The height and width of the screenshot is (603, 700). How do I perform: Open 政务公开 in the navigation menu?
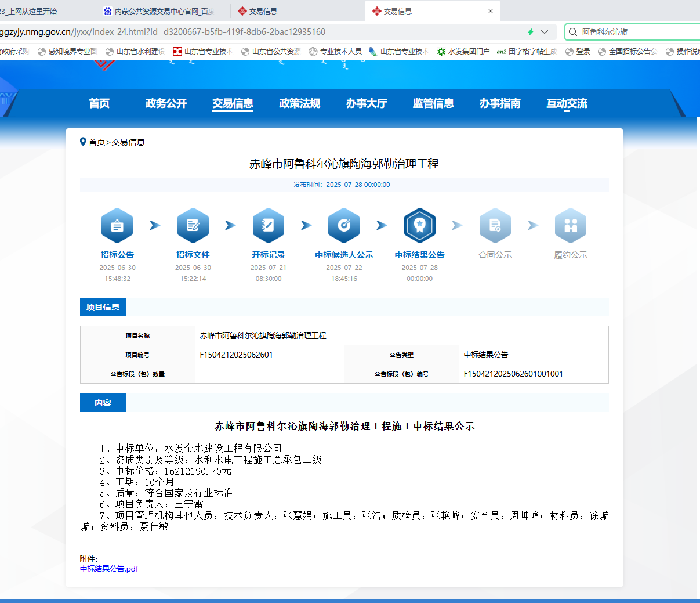pos(166,103)
